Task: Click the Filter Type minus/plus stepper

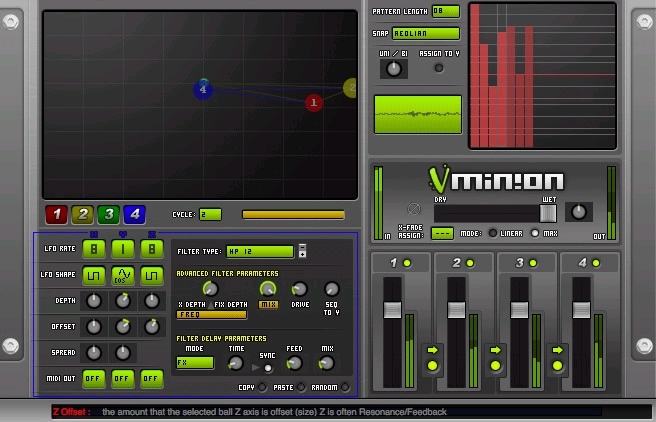Action: [x=302, y=251]
